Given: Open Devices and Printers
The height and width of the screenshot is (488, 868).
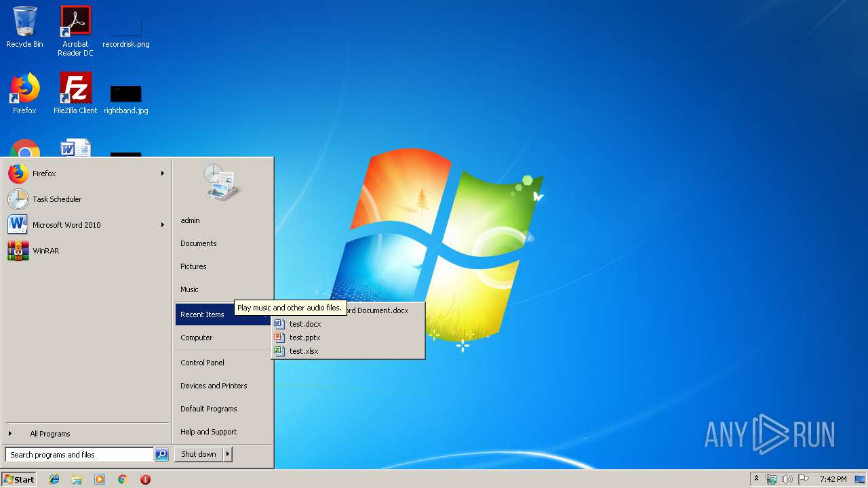Looking at the screenshot, I should [x=223, y=386].
